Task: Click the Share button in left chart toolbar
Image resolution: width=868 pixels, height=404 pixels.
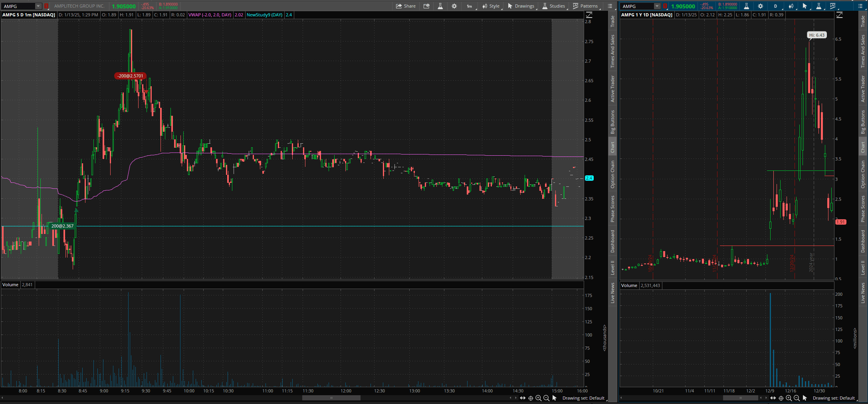Action: pos(406,6)
